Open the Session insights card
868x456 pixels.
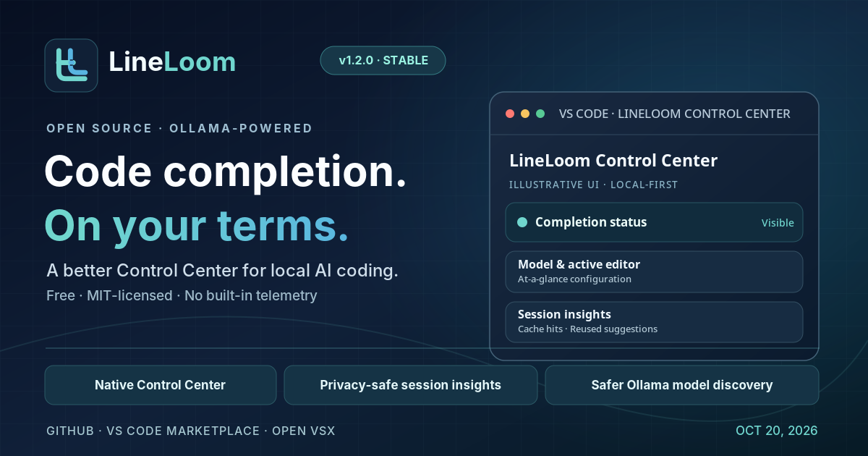point(654,322)
